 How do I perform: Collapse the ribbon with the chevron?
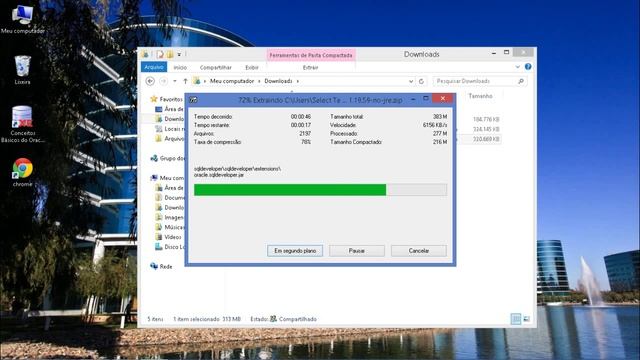point(518,67)
